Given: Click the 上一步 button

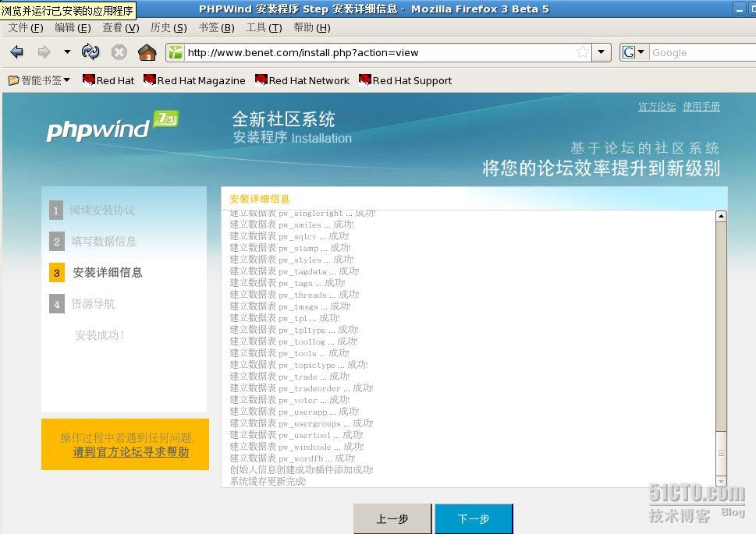Looking at the screenshot, I should pyautogui.click(x=392, y=518).
